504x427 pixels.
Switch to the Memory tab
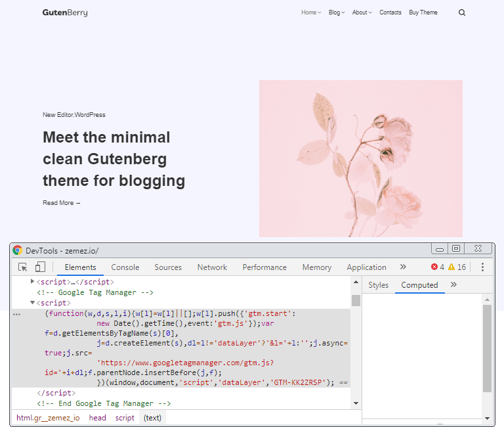[316, 267]
